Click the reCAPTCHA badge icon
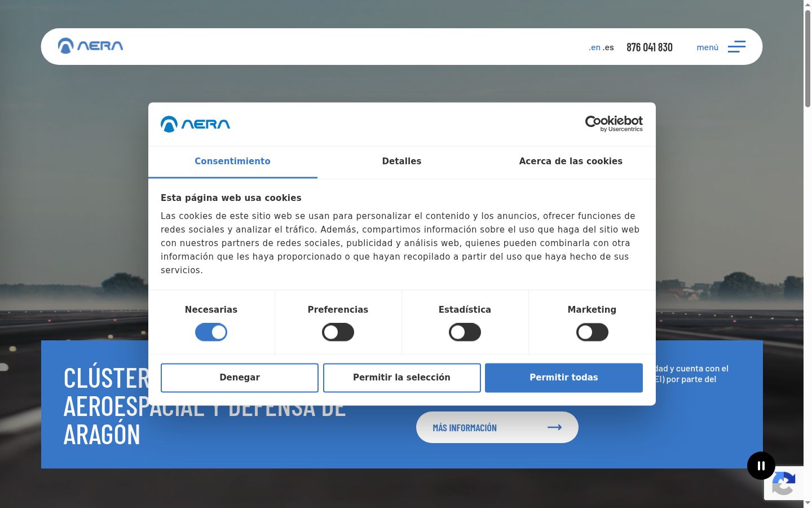812x508 pixels. [784, 483]
